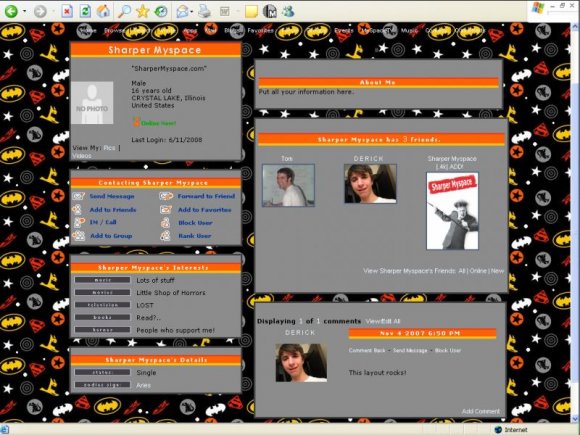Click the IM / Call icon
The image size is (580, 435).
[x=79, y=222]
